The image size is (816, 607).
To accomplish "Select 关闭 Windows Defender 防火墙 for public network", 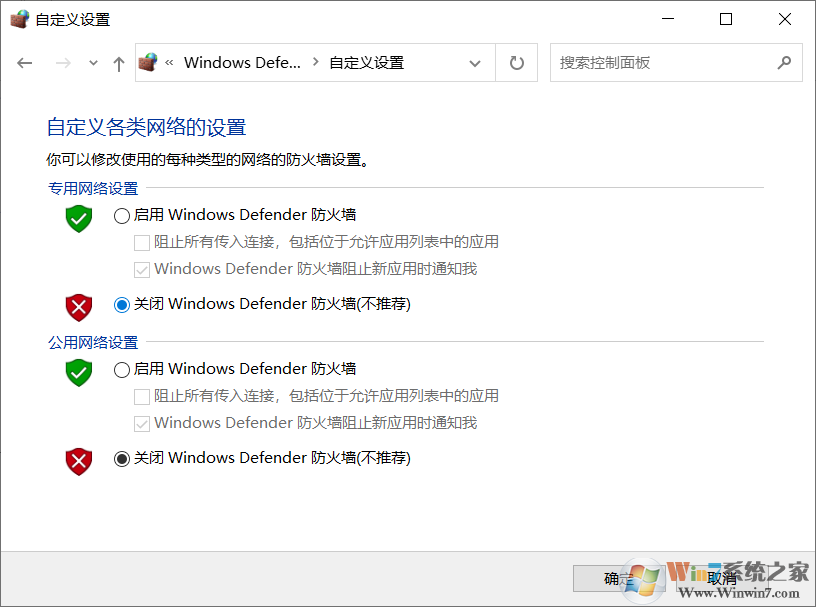I will pyautogui.click(x=121, y=458).
